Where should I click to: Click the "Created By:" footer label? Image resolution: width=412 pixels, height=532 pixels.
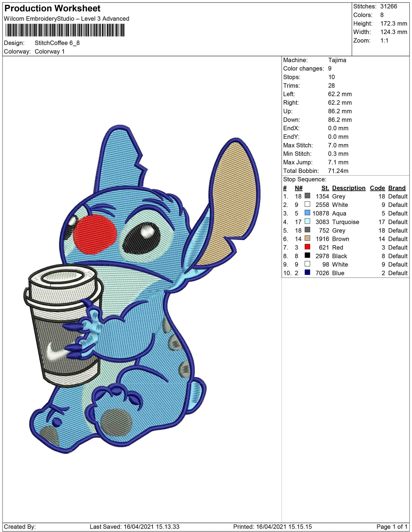(20, 527)
